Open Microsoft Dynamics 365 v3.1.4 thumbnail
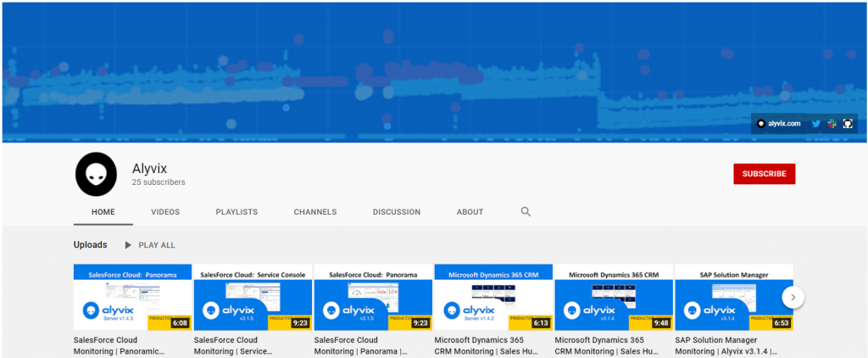 click(614, 297)
